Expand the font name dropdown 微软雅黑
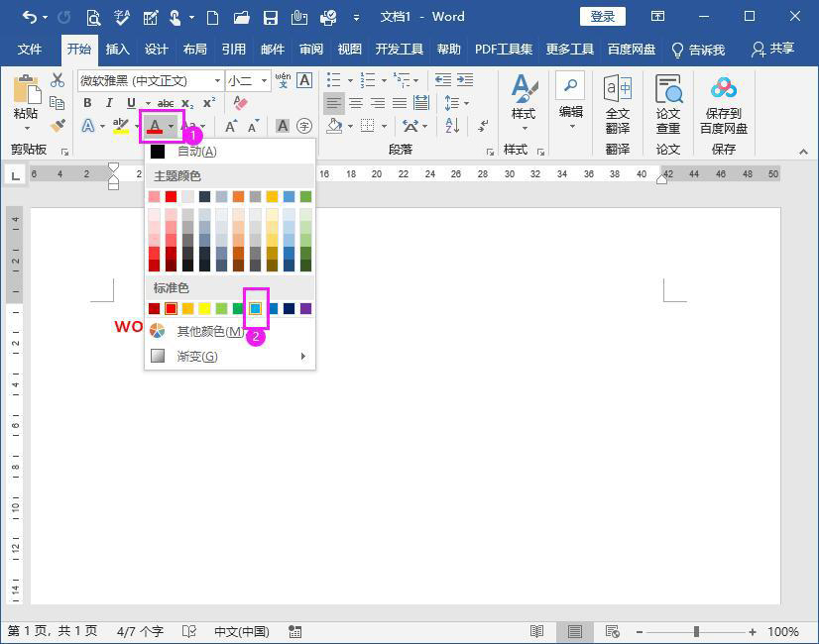 pyautogui.click(x=217, y=80)
